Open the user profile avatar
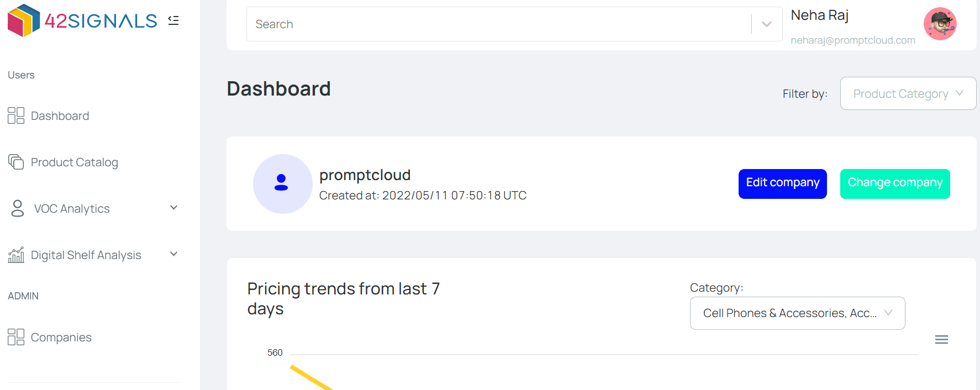Viewport: 980px width, 390px height. [x=940, y=24]
